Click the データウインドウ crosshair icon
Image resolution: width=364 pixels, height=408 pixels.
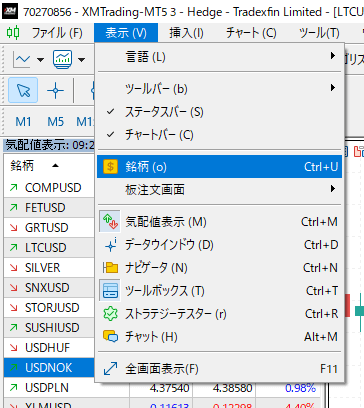[110, 245]
